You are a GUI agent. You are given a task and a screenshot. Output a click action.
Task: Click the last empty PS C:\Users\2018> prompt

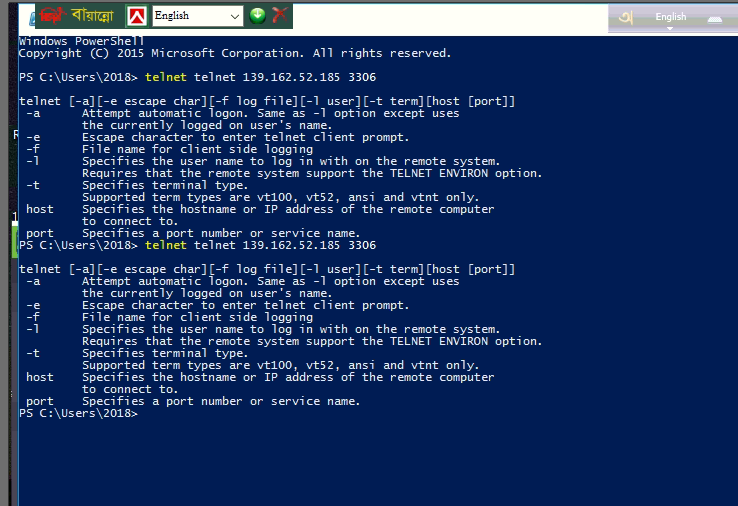(78, 413)
